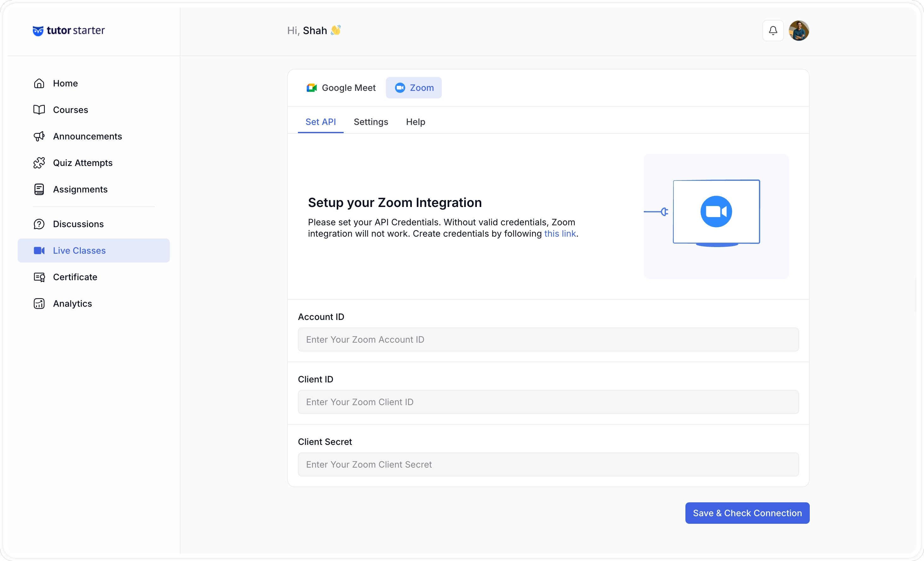Viewport: 924px width, 561px height.
Task: Click the Assignments document icon
Action: click(39, 189)
